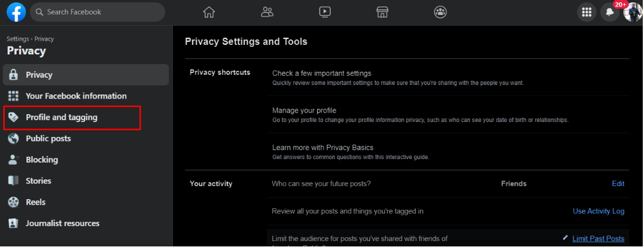Open the Watch video icon

coord(324,12)
